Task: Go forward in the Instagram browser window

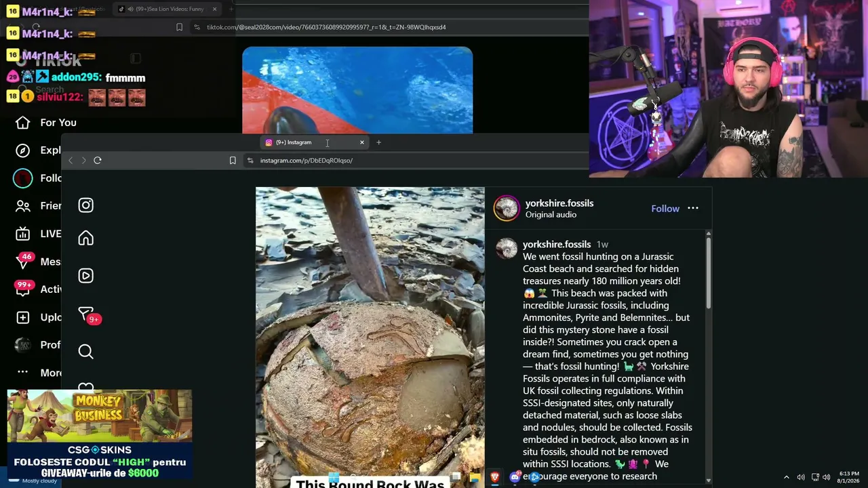Action: 83,161
